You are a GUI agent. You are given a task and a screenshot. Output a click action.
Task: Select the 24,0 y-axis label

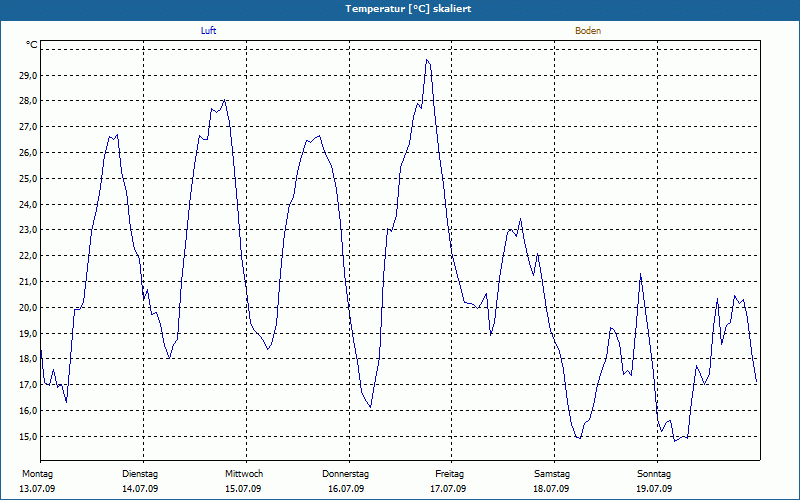tap(28, 205)
